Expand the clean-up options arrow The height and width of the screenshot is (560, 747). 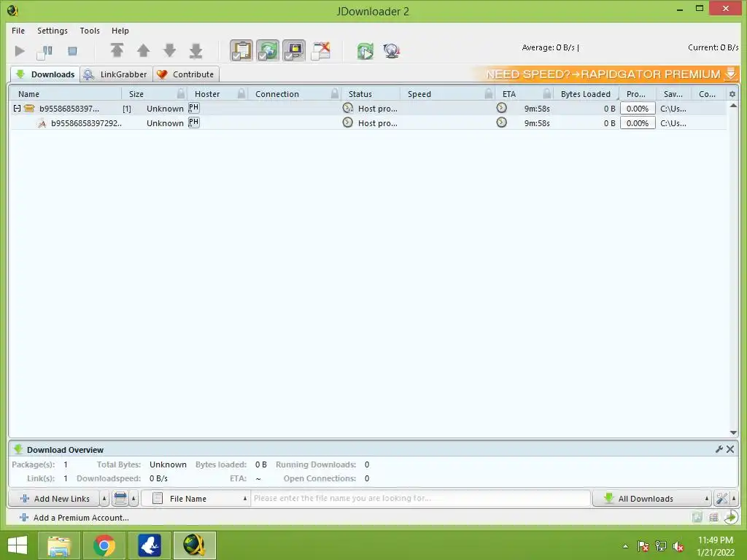coord(134,499)
